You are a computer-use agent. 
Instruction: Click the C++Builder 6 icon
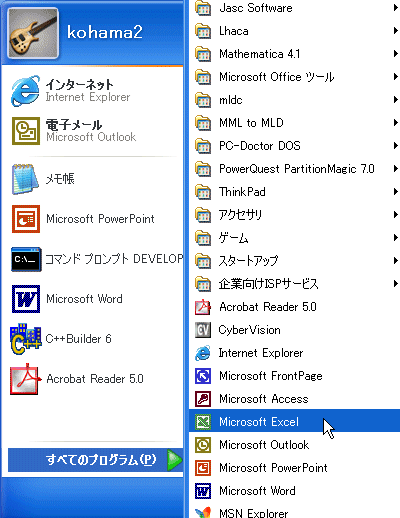point(26,338)
